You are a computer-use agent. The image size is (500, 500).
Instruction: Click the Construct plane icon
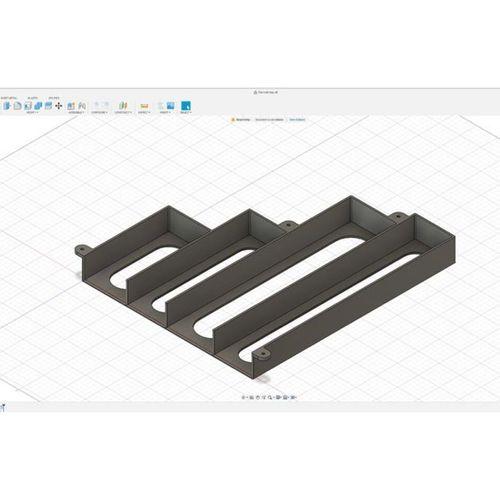click(x=123, y=106)
